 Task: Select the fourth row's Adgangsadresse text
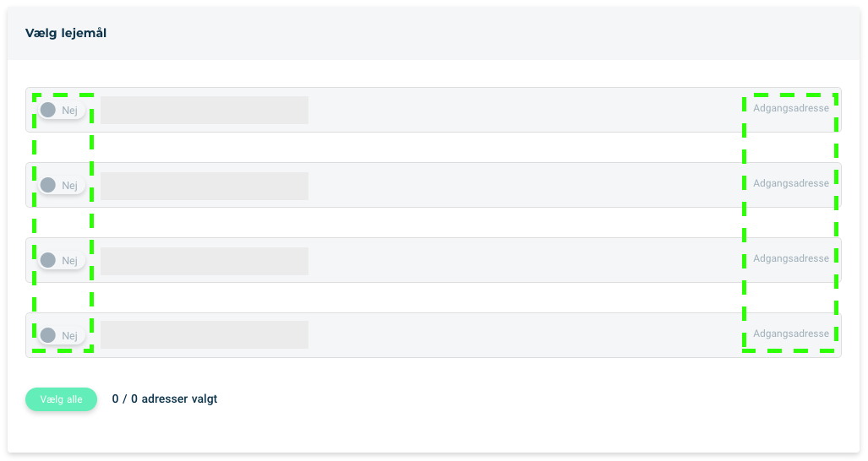point(791,334)
